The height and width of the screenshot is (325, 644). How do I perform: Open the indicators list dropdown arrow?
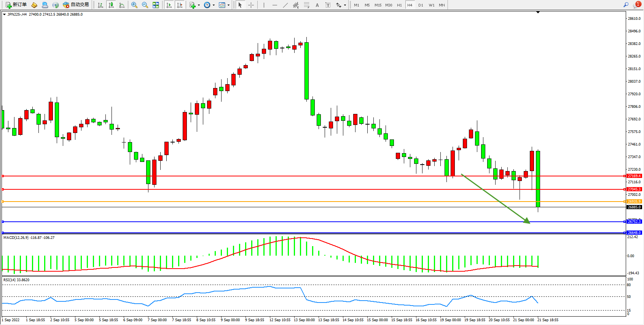199,5
